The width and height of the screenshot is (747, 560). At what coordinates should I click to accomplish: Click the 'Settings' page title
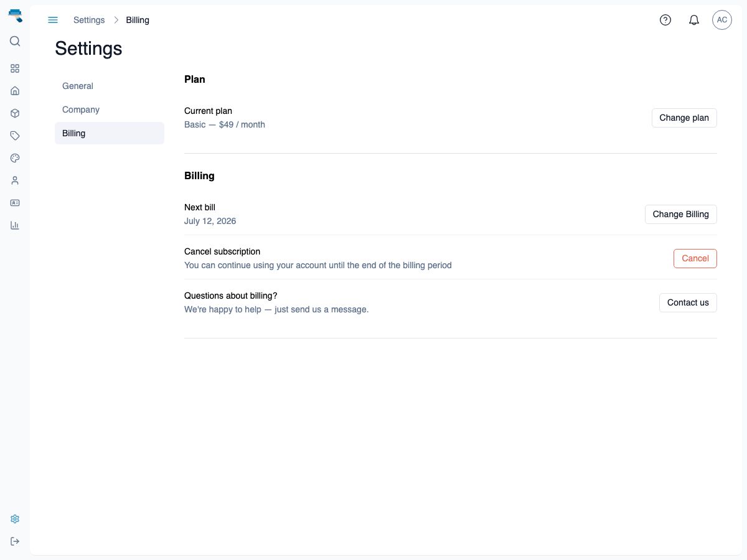(88, 49)
